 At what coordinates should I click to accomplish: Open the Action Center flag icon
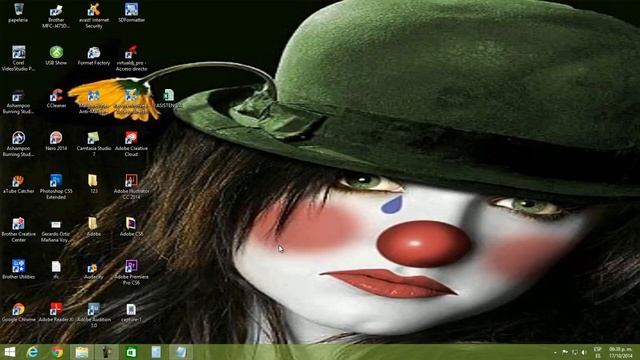565,352
